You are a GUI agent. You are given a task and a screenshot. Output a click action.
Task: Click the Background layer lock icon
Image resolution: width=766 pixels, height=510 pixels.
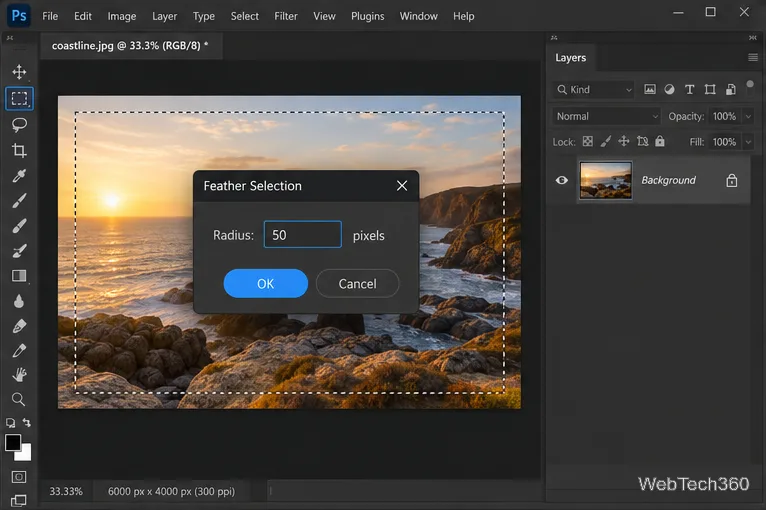tap(731, 180)
